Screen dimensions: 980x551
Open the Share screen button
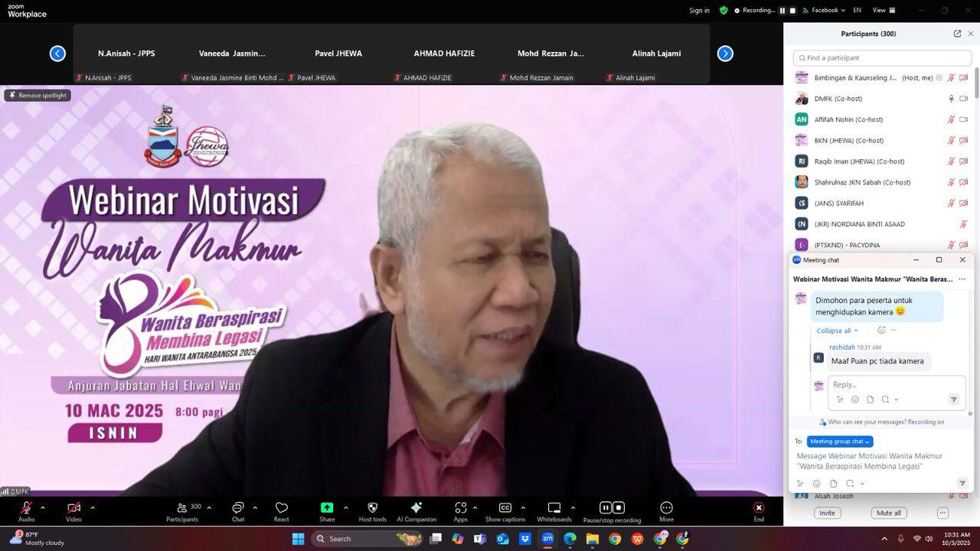(x=327, y=509)
